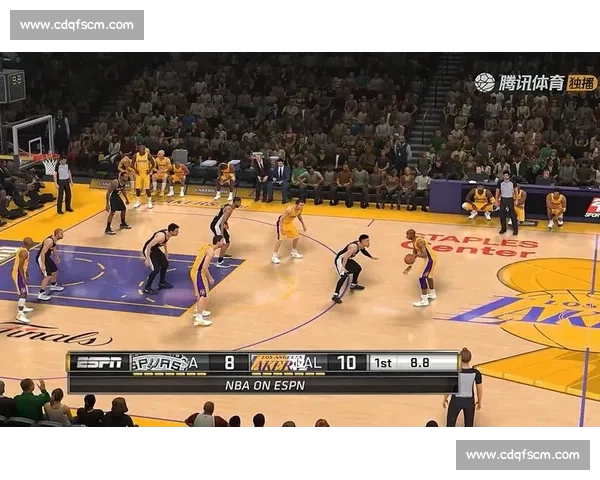Viewport: 600px width, 480px height.
Task: Click the Spurs score of 8
Action: pos(229,362)
